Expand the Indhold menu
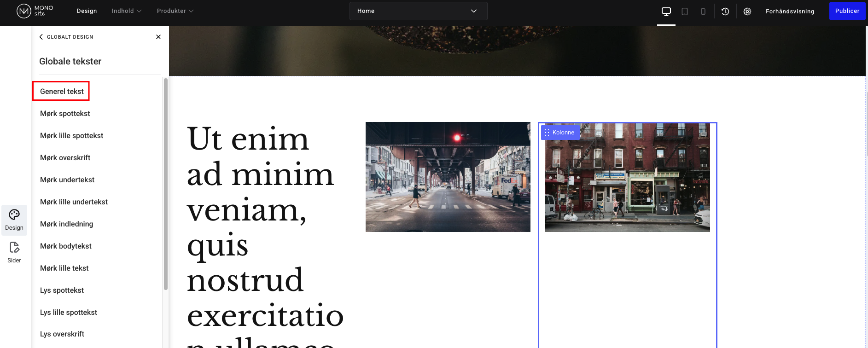Image resolution: width=868 pixels, height=348 pixels. tap(127, 11)
